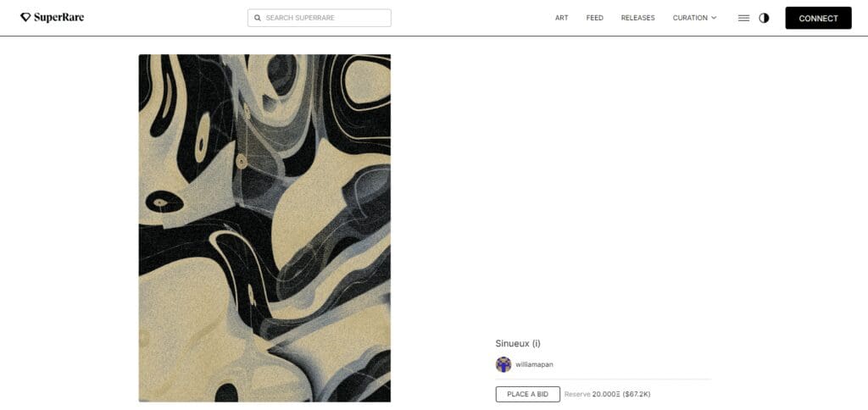Expand the CURATION dropdown menu
868x410 pixels.
pos(694,18)
